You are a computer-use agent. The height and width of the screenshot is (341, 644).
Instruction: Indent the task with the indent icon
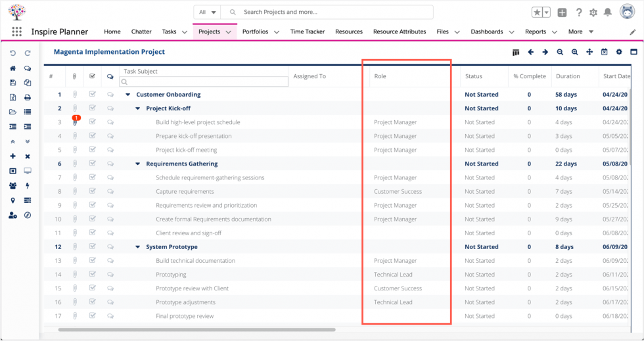(x=28, y=127)
